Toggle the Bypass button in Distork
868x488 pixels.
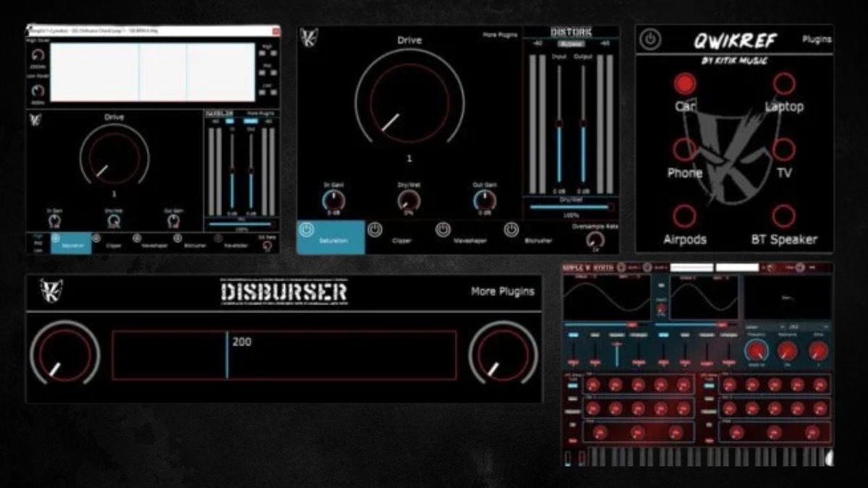pyautogui.click(x=571, y=43)
